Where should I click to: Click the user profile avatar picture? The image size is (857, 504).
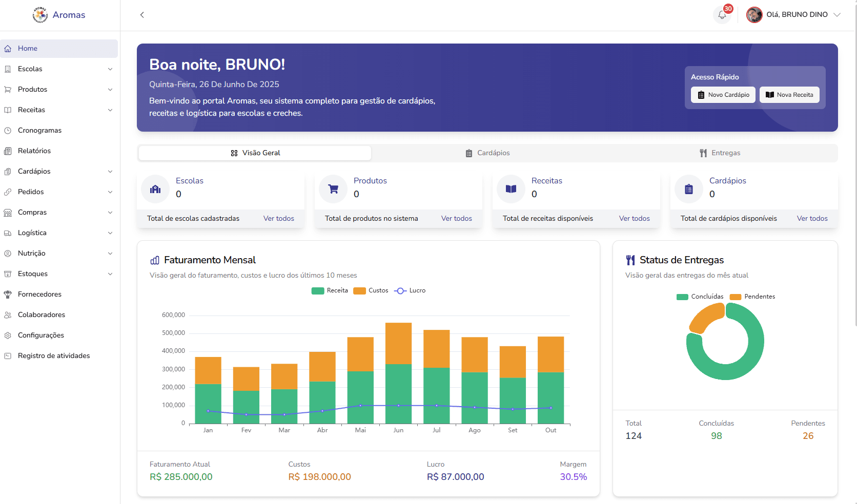pyautogui.click(x=754, y=15)
